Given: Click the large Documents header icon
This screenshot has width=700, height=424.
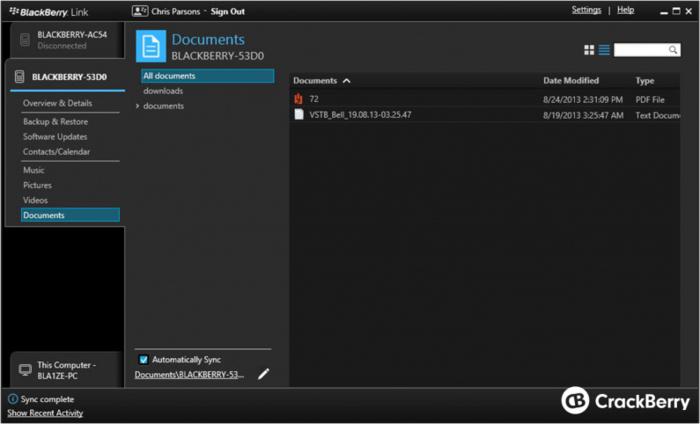Looking at the screenshot, I should 151,46.
